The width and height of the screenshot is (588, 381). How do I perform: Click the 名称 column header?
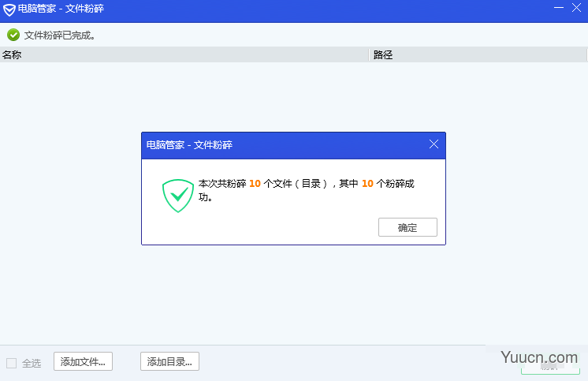point(184,54)
